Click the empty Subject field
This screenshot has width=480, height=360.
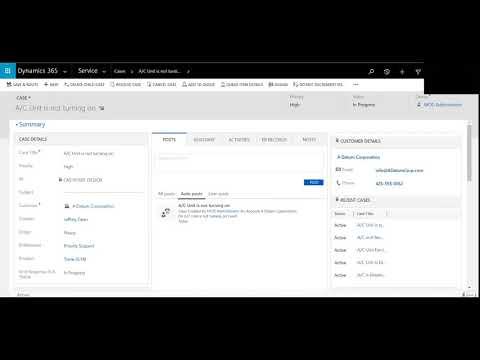click(103, 191)
